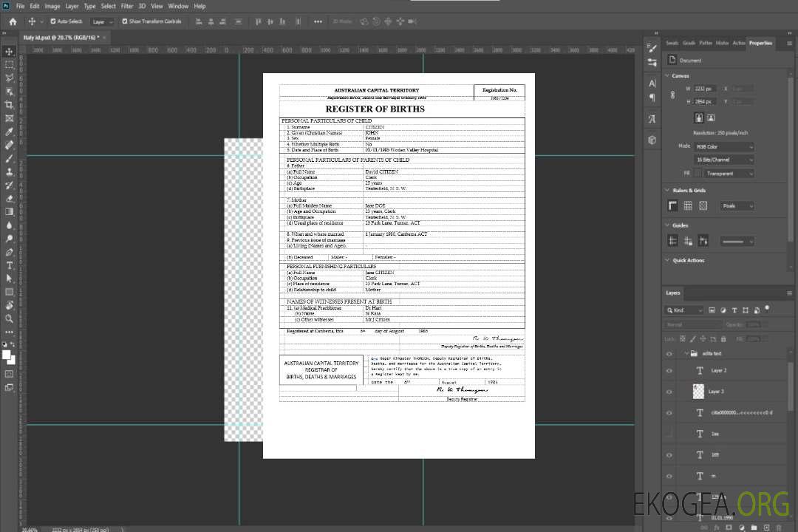Click the canvas width input field
798x532 pixels.
tap(704, 89)
